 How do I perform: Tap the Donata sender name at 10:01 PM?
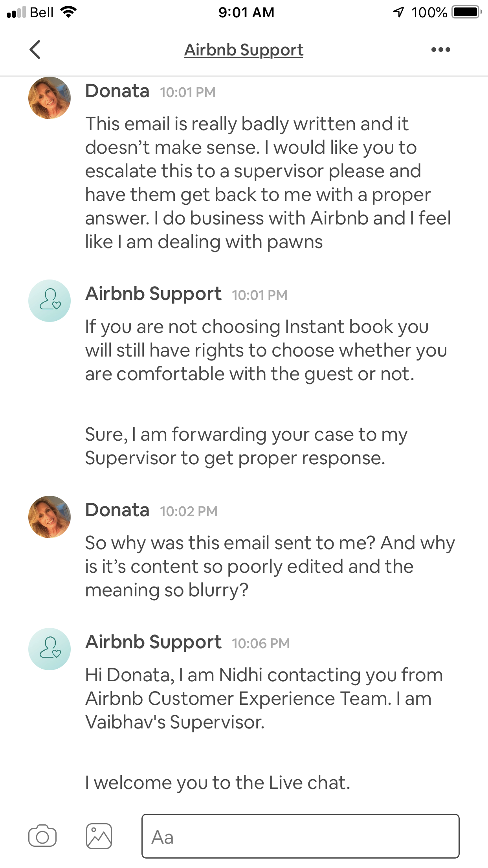tap(117, 91)
